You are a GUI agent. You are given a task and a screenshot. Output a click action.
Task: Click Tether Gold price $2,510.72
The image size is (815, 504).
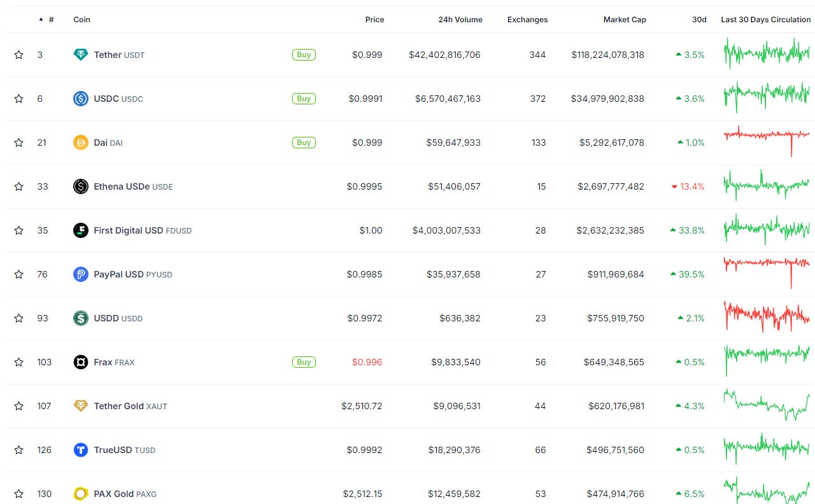click(x=362, y=406)
